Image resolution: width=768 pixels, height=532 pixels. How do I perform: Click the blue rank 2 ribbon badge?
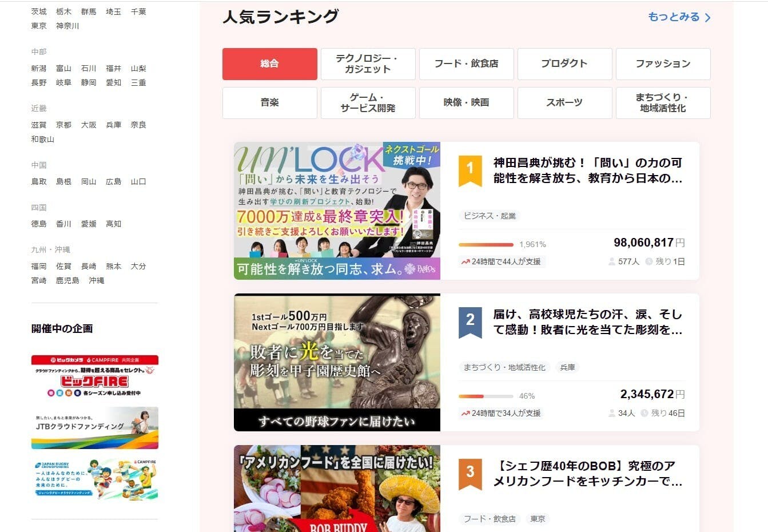point(470,321)
